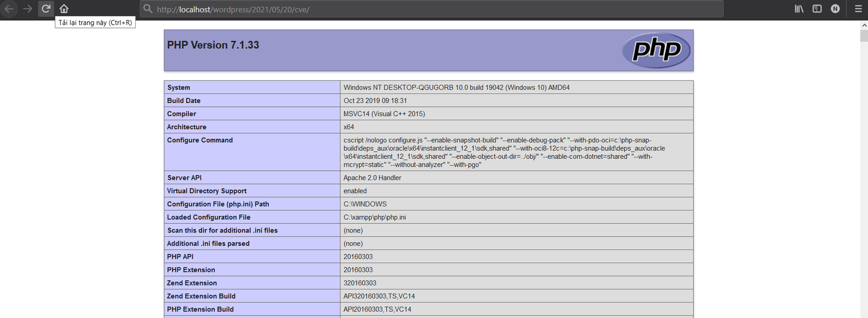Click the C:\xampp\php\php.ini value
Viewport: 868px width, 318px height.
[x=375, y=218]
